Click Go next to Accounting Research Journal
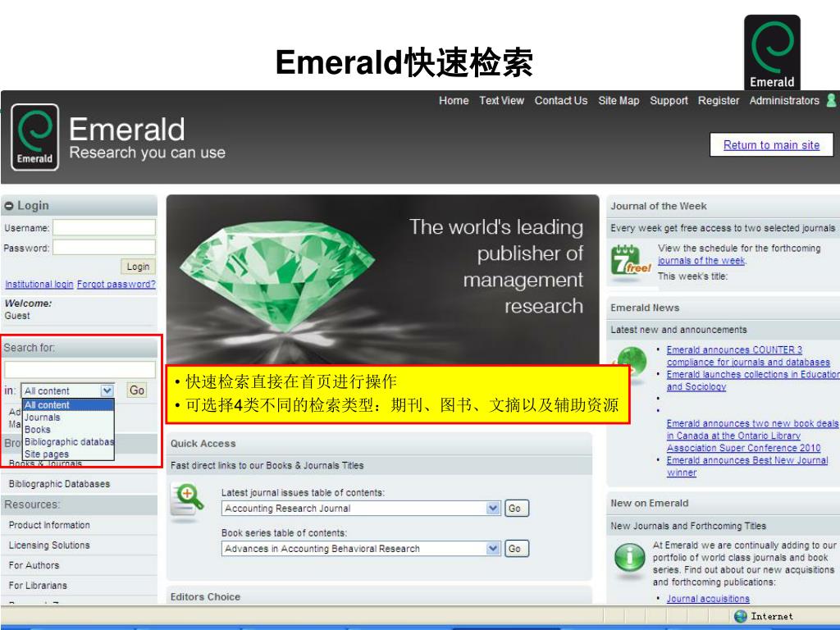This screenshot has width=840, height=630. tap(517, 509)
